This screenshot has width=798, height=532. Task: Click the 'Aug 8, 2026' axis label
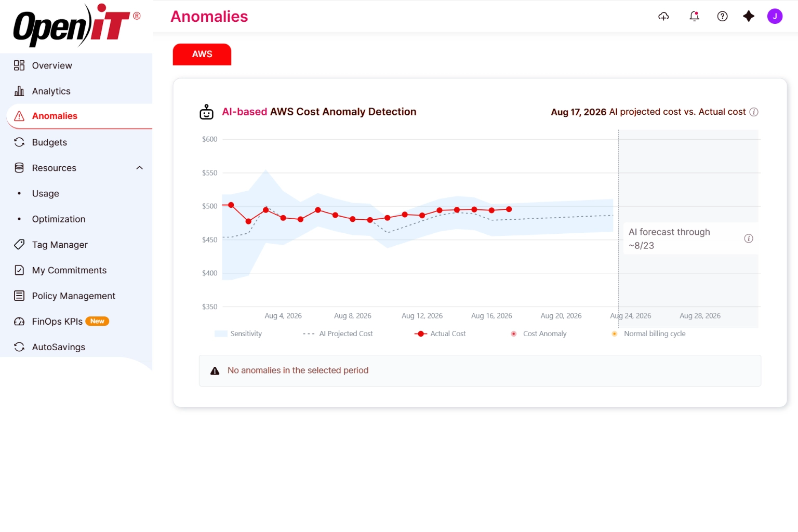point(353,316)
